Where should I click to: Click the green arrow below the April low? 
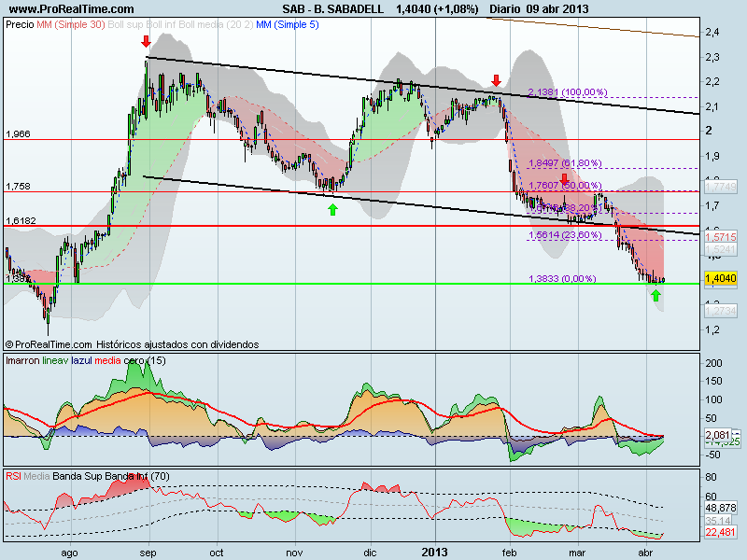[656, 296]
